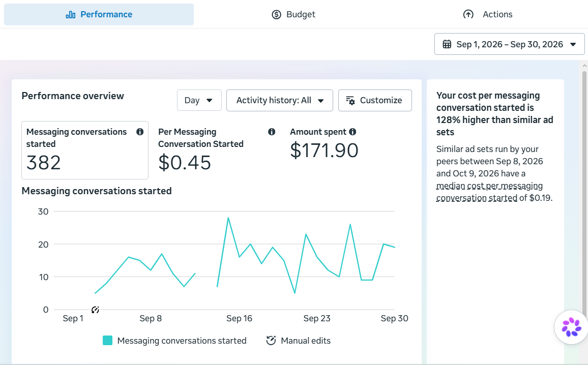Click the Budget dollar coin icon
This screenshot has height=365, width=588.
coord(276,15)
